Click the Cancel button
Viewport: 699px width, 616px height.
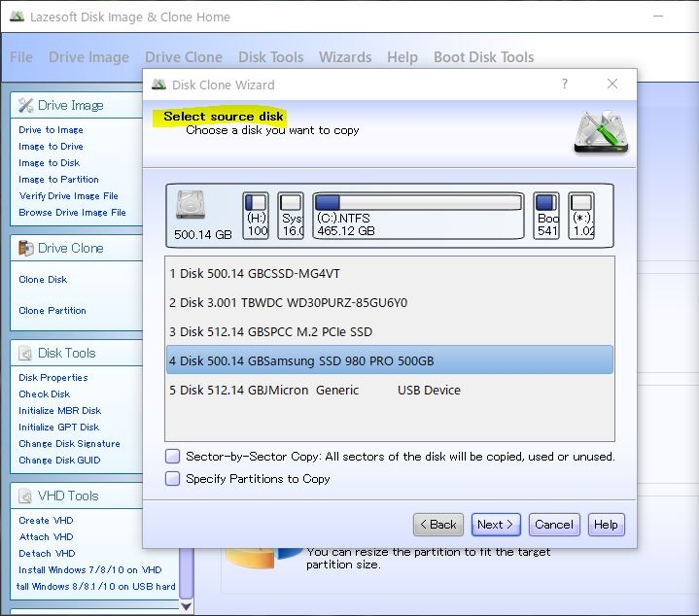[x=554, y=525]
